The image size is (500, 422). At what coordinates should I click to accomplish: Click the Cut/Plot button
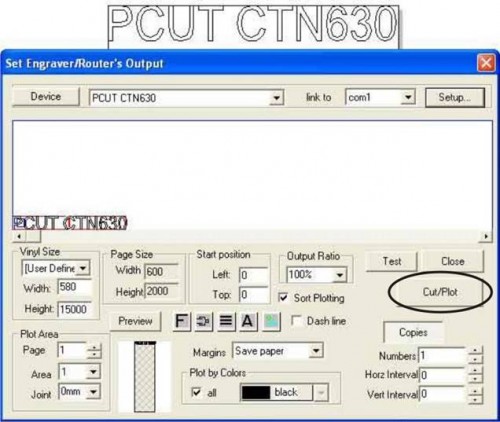coord(440,292)
